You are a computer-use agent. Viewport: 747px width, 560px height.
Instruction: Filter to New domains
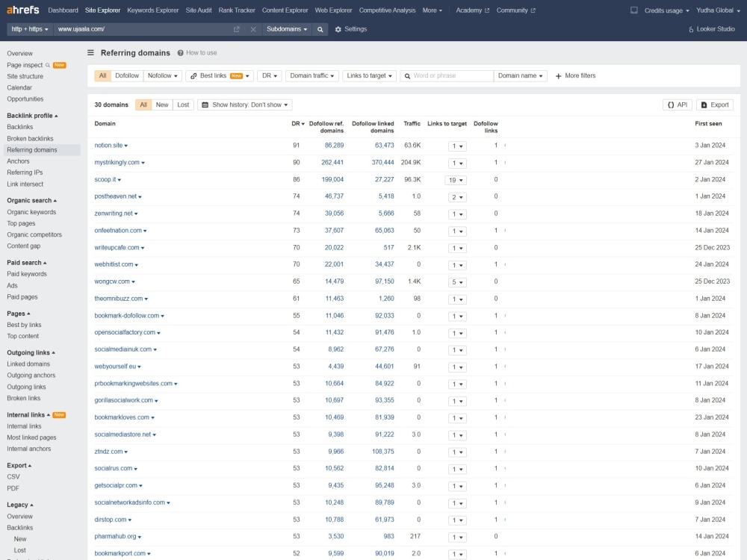click(162, 105)
